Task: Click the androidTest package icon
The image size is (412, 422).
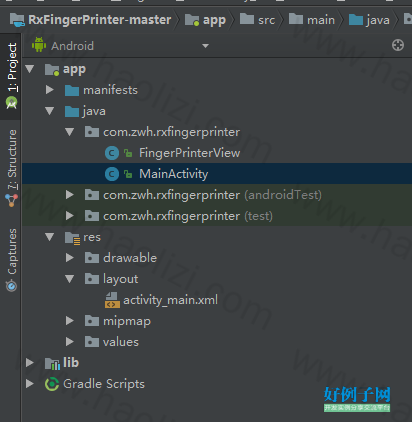Action: (92, 195)
